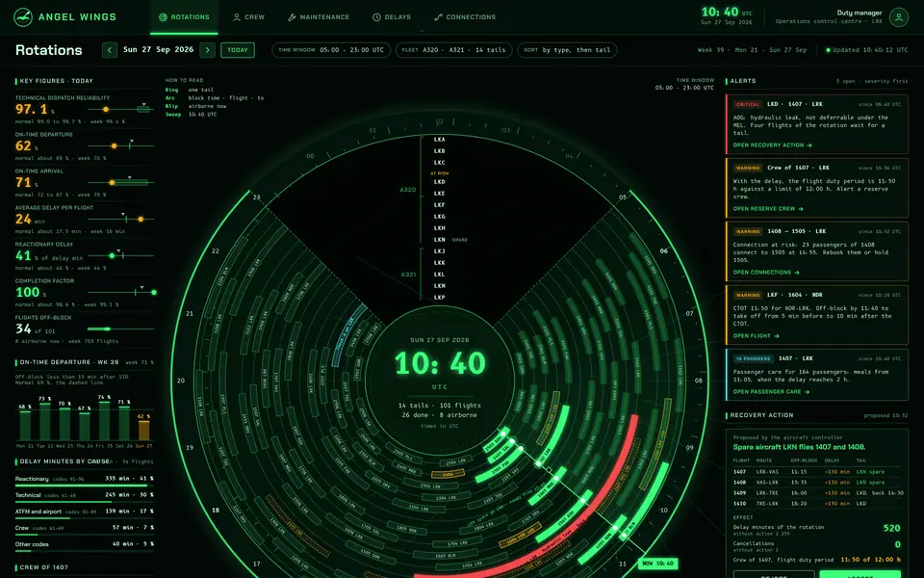Click the A321 fleet group label
The width and height of the screenshot is (924, 578).
pos(408,275)
